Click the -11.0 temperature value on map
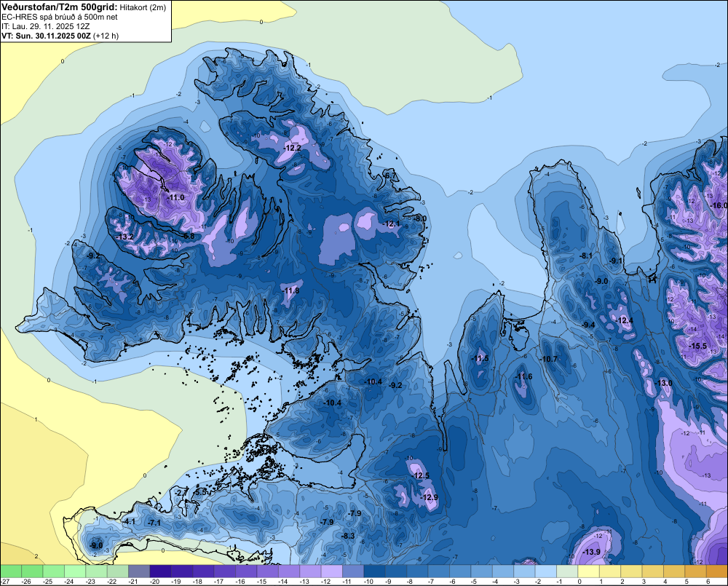 (175, 197)
